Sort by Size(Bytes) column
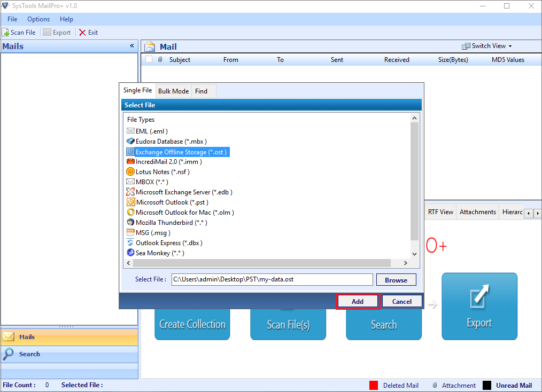This screenshot has width=542, height=392. click(x=453, y=60)
